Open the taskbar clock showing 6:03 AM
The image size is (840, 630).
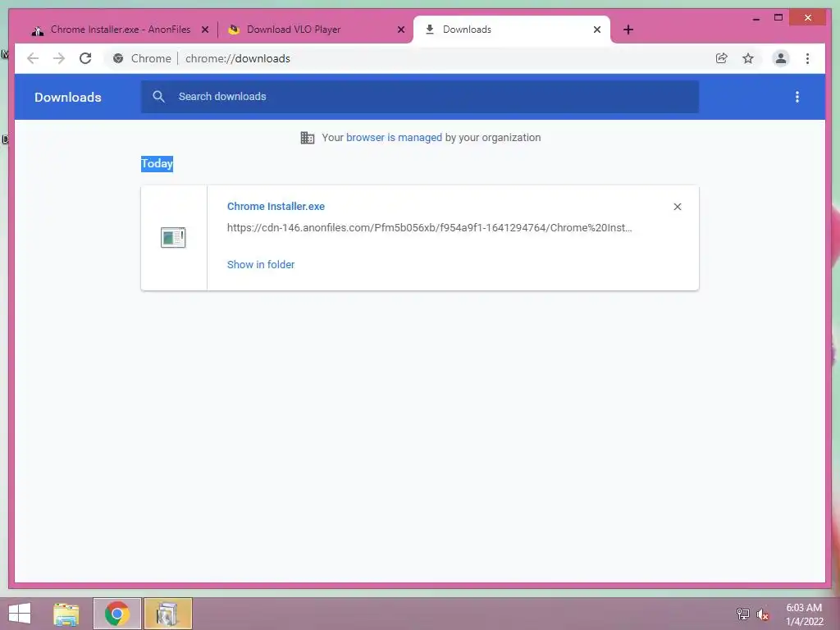804,614
